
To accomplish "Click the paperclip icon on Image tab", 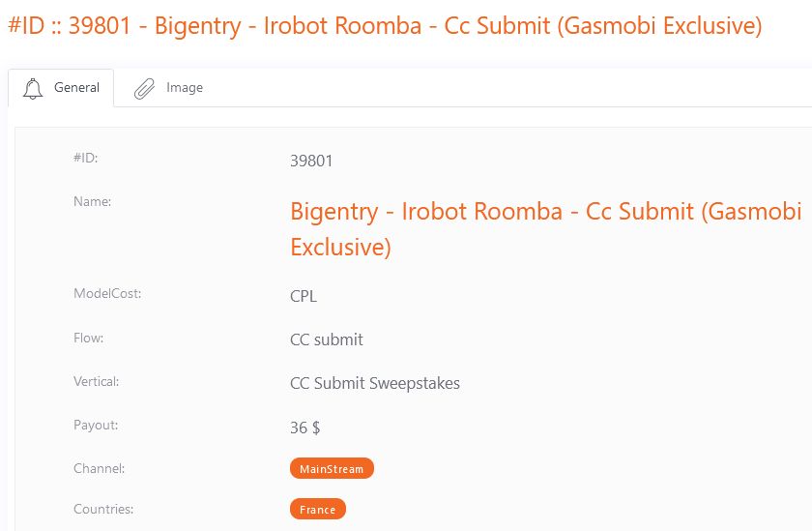I will 144,88.
